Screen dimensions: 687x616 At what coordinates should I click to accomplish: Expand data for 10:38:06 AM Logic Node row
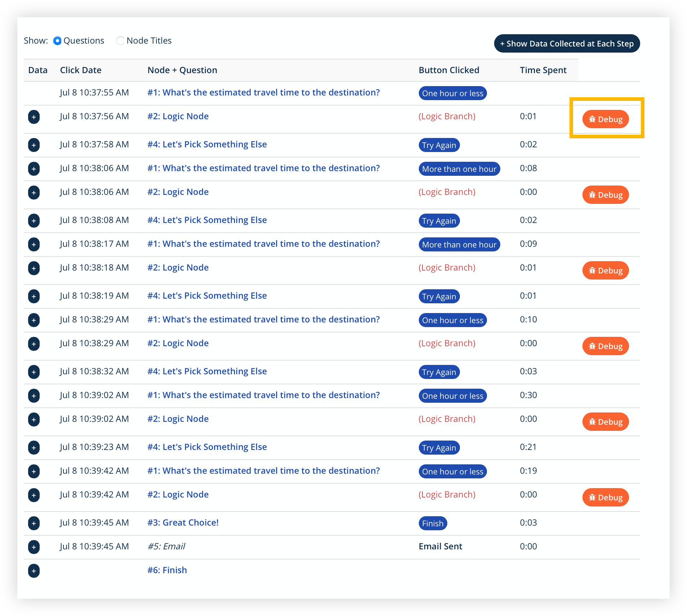[x=34, y=192]
